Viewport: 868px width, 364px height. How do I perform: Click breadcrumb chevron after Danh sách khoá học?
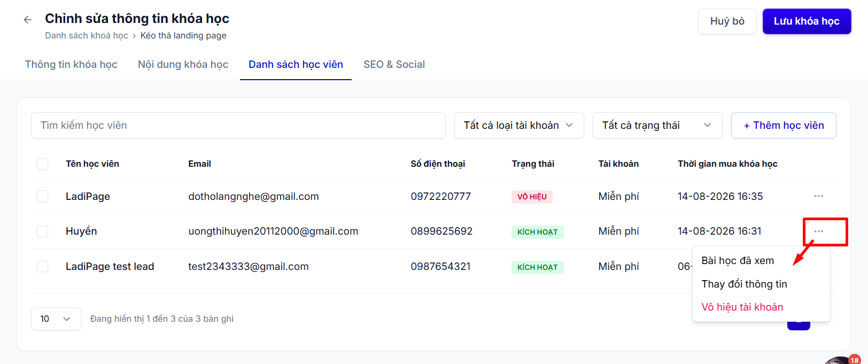coord(134,36)
